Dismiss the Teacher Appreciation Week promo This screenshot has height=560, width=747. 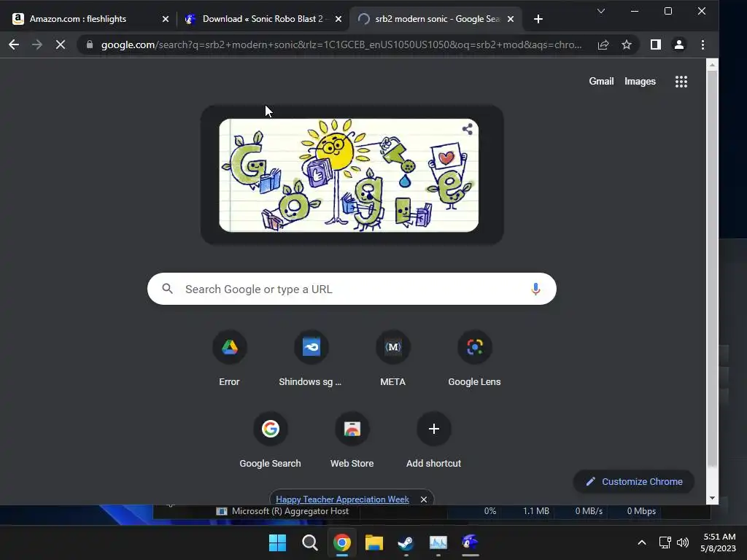pyautogui.click(x=424, y=499)
